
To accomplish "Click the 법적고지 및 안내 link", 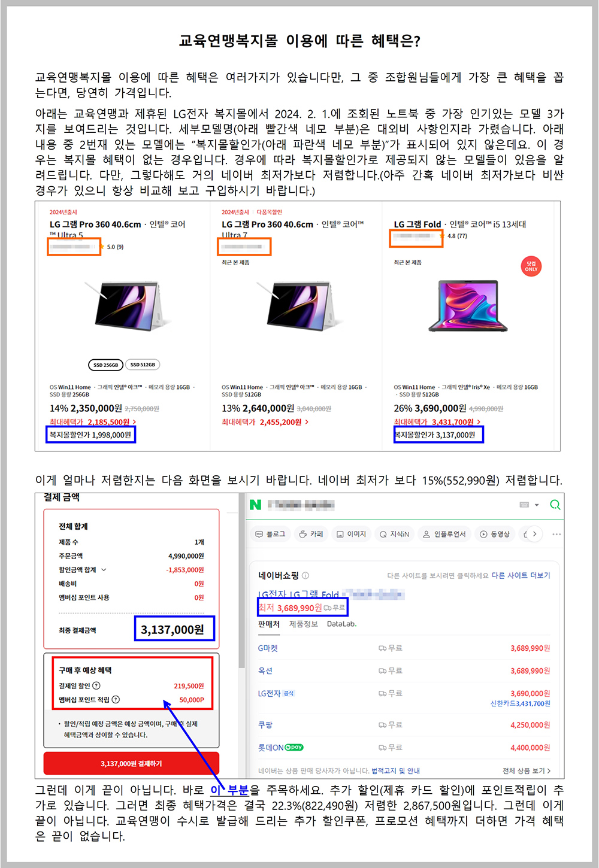I will (x=395, y=771).
